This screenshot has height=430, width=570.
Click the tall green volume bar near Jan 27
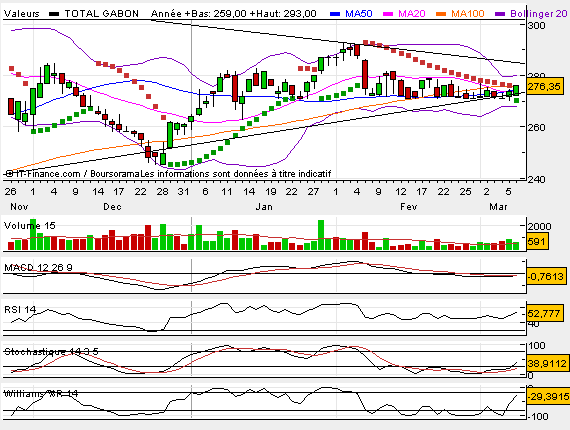(x=321, y=235)
